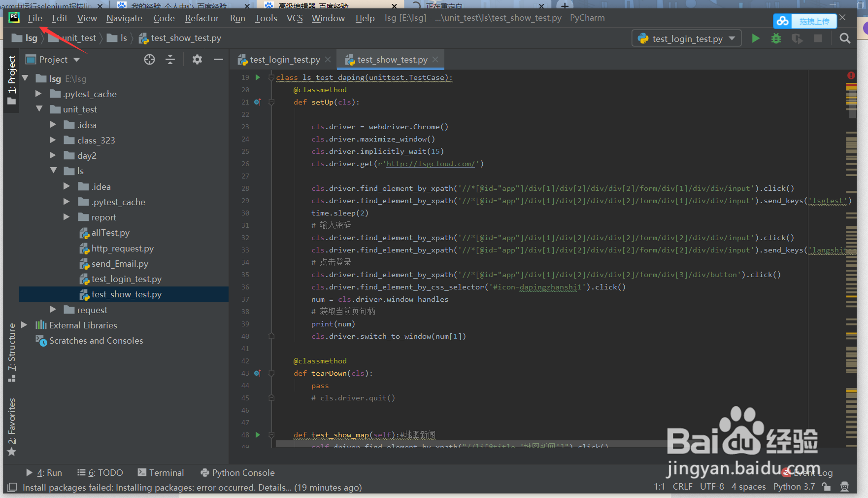Open Search Everywhere magnifier icon
868x498 pixels.
[x=845, y=38]
